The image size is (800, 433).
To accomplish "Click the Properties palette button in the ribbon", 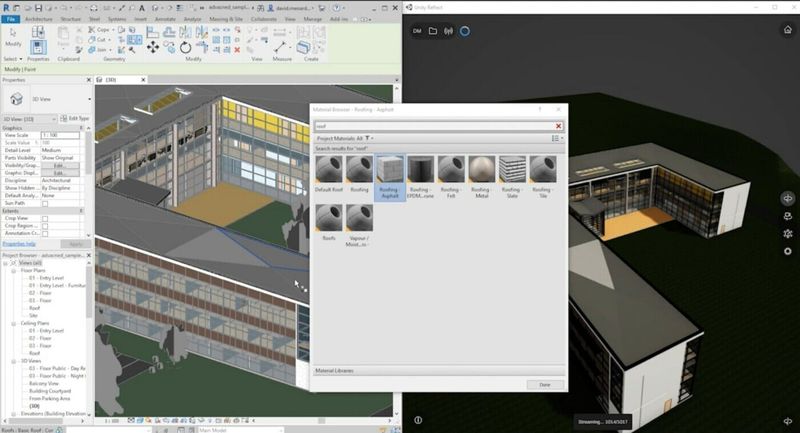I will tap(38, 47).
